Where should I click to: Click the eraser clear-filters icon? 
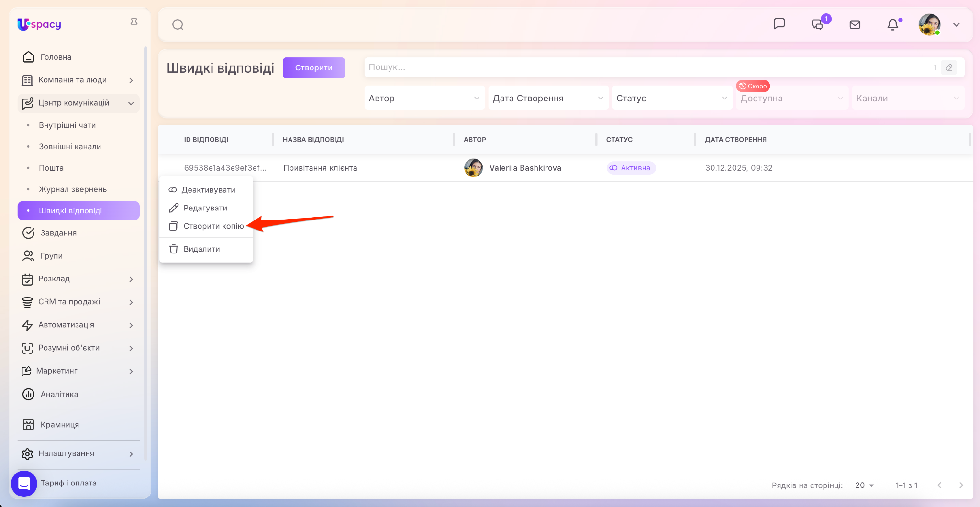coord(949,67)
